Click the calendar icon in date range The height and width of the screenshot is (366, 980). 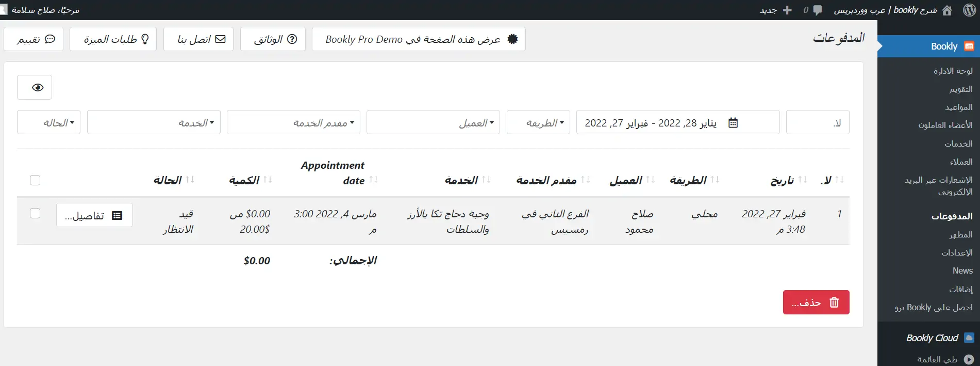point(733,123)
